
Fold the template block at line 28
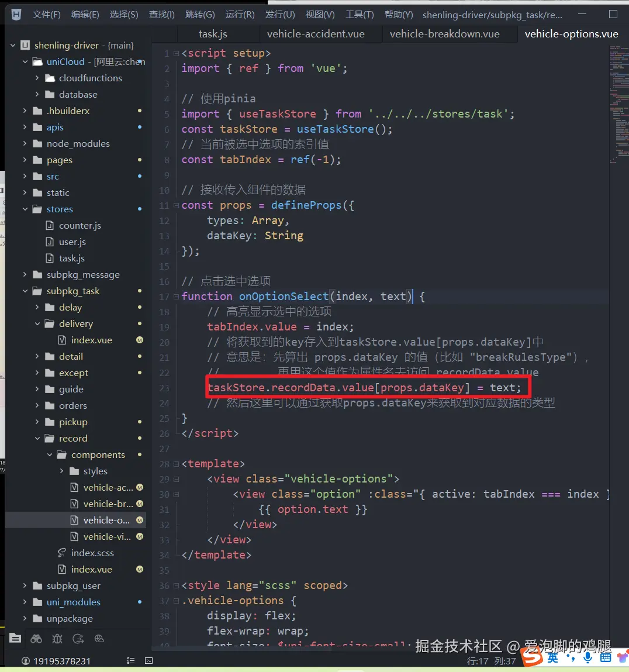tap(176, 464)
